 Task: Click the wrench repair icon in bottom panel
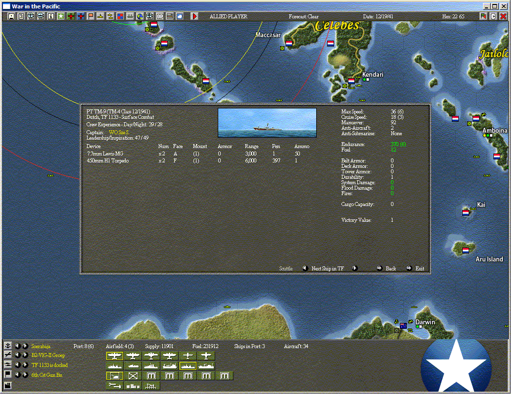[115, 386]
